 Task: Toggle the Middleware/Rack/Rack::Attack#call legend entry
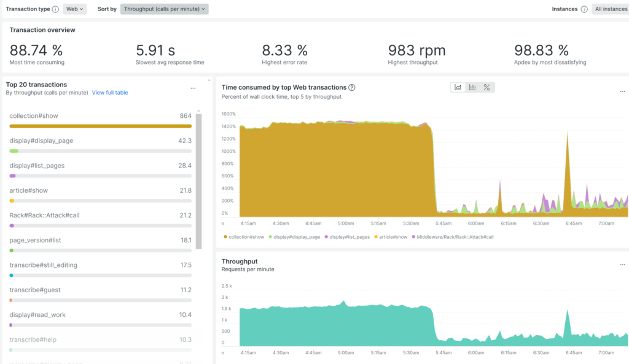pyautogui.click(x=453, y=237)
